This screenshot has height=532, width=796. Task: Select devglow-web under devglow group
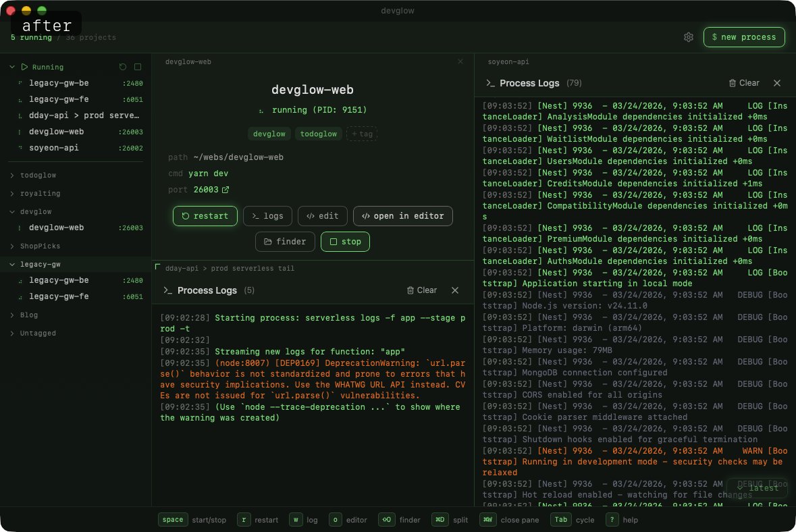click(x=80, y=228)
